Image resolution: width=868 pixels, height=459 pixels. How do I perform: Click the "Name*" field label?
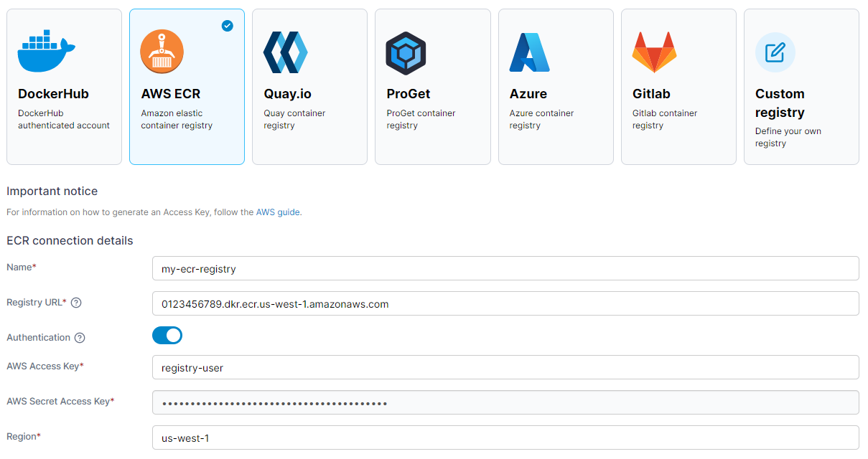click(22, 268)
